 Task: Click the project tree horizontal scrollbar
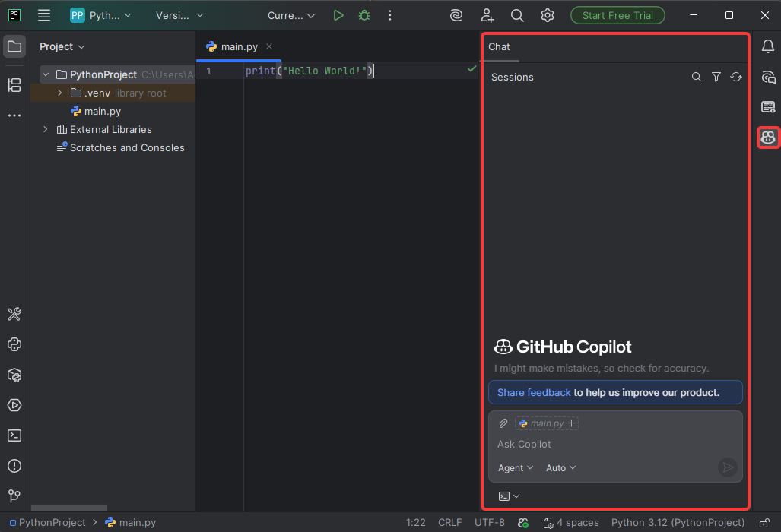point(68,508)
